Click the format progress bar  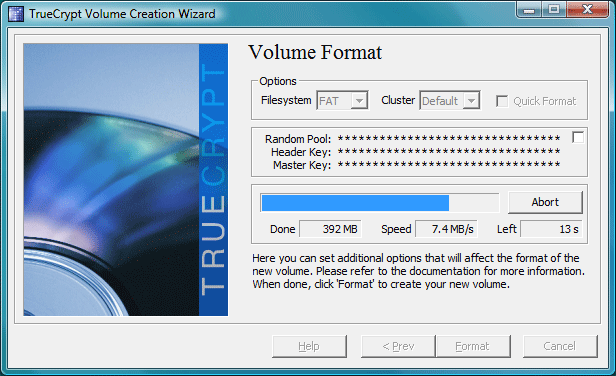pyautogui.click(x=380, y=203)
